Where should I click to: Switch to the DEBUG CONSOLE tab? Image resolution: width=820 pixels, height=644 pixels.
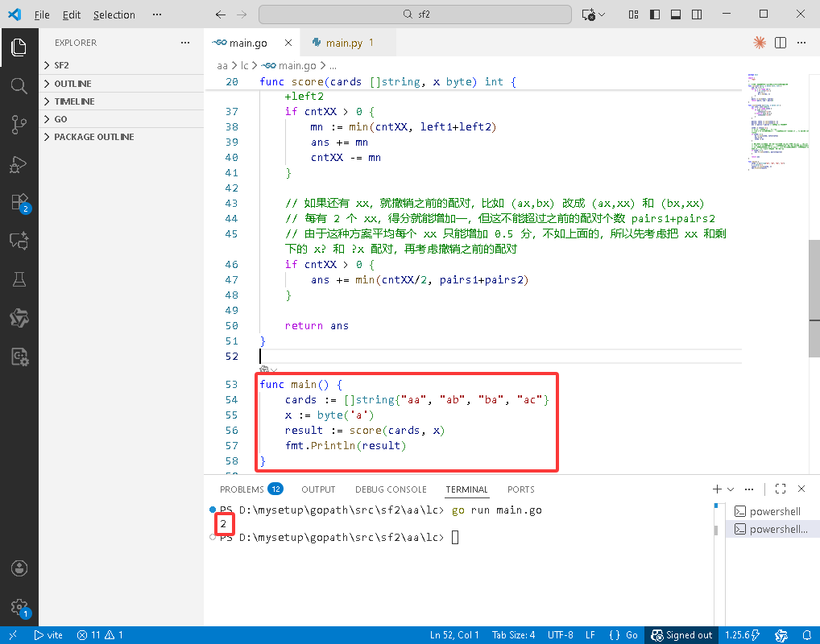tap(391, 489)
